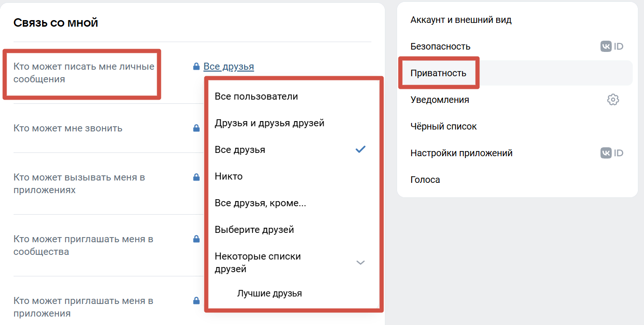Open the 'Приватность' settings section
Viewport: 644px width, 325px height.
[438, 73]
